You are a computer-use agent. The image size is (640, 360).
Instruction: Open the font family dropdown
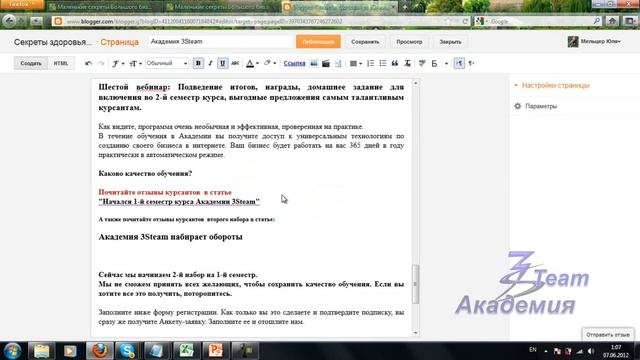pyautogui.click(x=118, y=63)
